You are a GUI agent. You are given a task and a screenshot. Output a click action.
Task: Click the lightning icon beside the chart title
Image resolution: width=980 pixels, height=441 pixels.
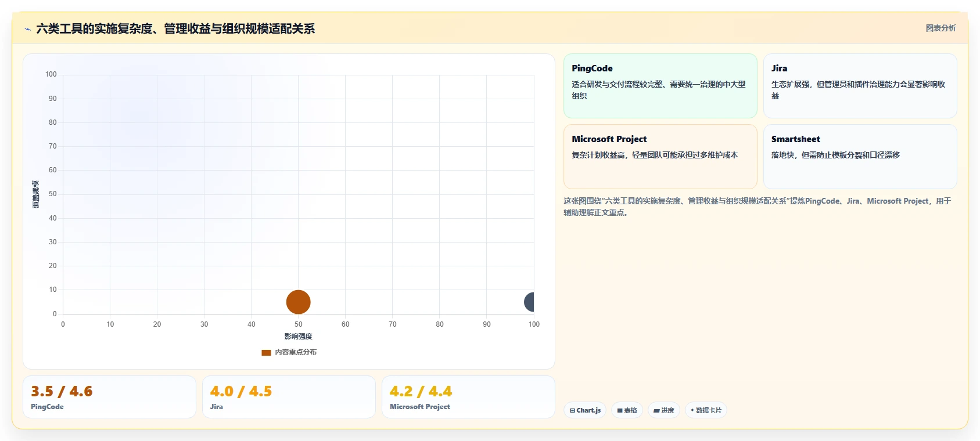point(27,29)
